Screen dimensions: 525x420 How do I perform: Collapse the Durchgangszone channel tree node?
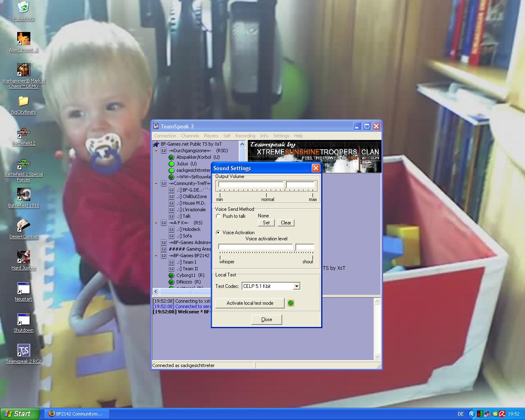(x=156, y=151)
